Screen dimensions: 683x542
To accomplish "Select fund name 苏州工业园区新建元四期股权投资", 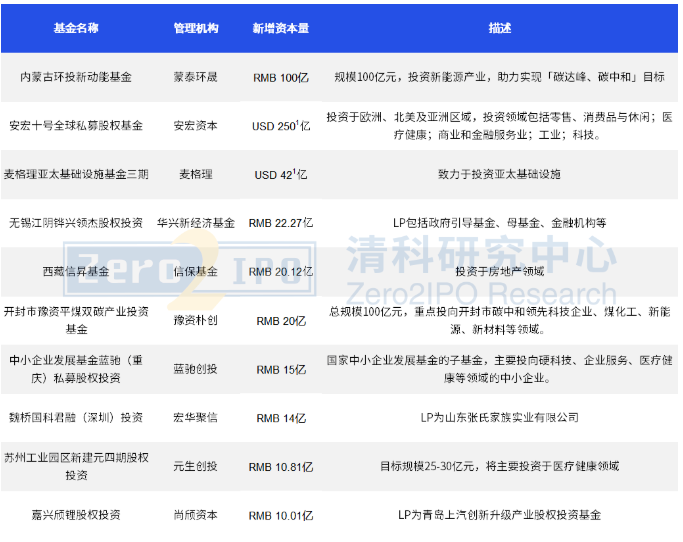I will pyautogui.click(x=76, y=466).
